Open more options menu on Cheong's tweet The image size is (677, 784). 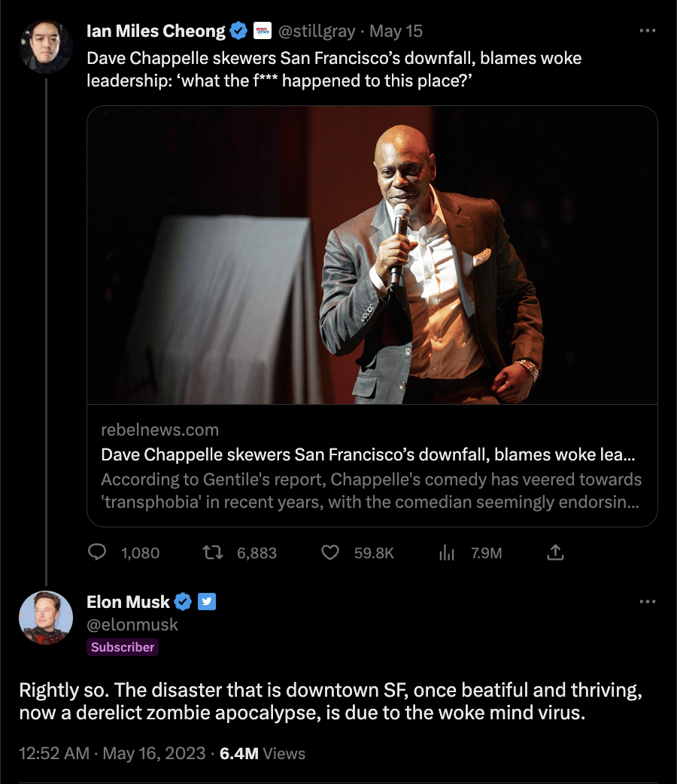coord(647,31)
